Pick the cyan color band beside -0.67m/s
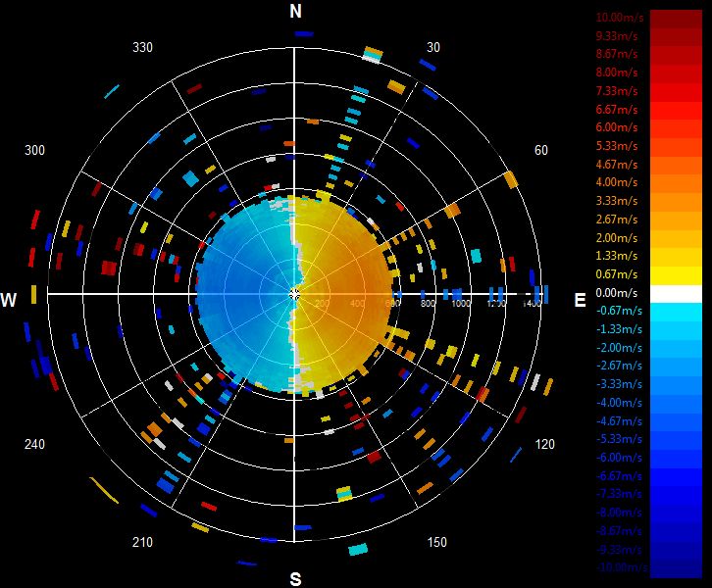The height and width of the screenshot is (588, 712). pos(676,313)
